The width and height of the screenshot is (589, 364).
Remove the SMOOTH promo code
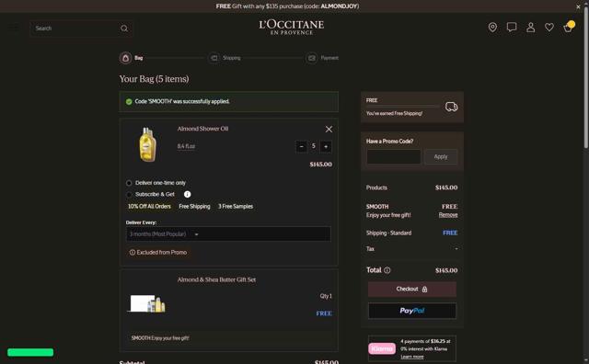(x=448, y=215)
